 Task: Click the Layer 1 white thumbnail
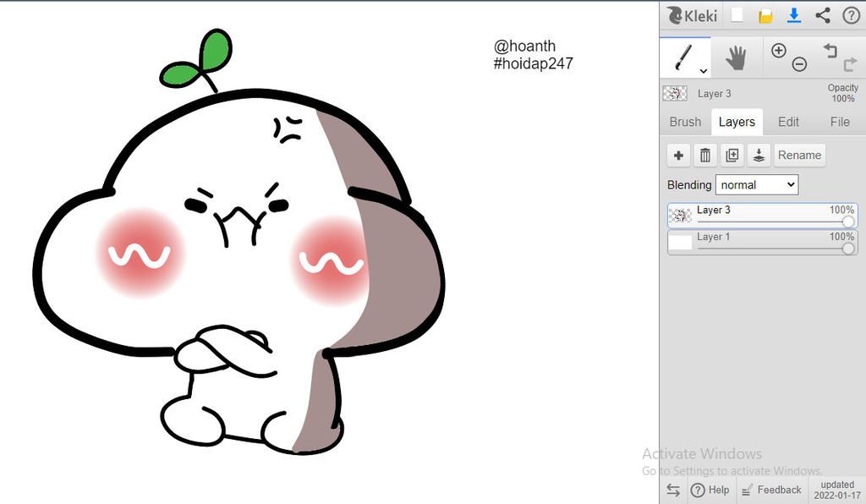pyautogui.click(x=681, y=243)
